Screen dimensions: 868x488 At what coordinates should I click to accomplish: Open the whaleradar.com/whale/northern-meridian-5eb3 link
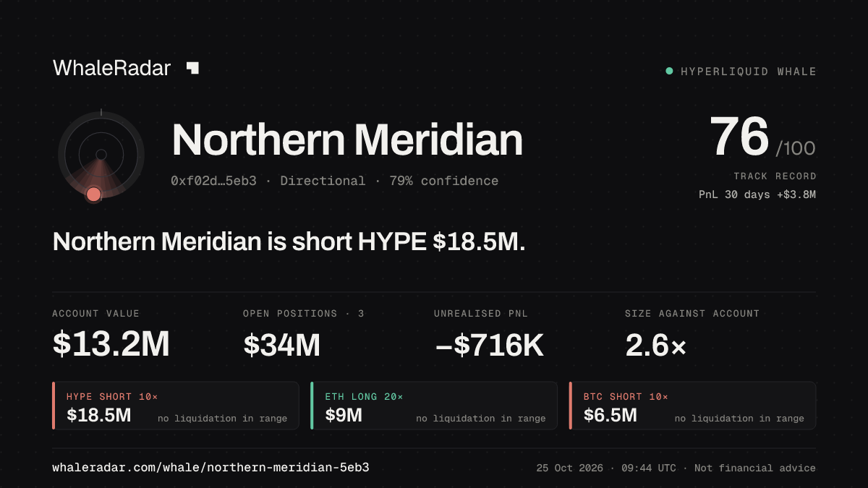click(x=211, y=468)
